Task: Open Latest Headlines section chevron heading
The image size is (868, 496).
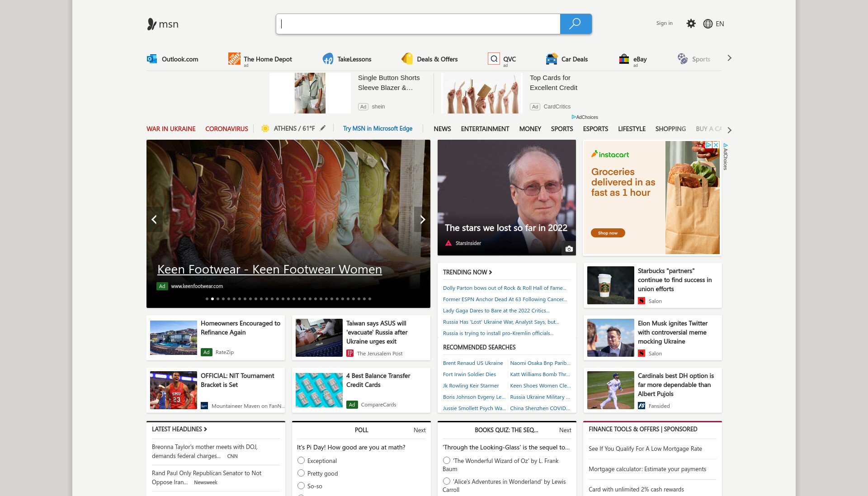Action: (179, 429)
